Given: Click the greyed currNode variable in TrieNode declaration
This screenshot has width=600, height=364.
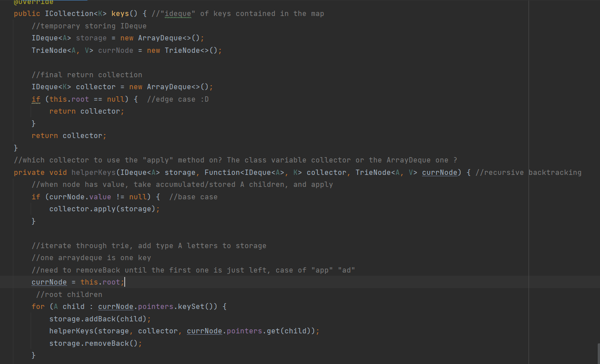Looking at the screenshot, I should click(x=115, y=51).
